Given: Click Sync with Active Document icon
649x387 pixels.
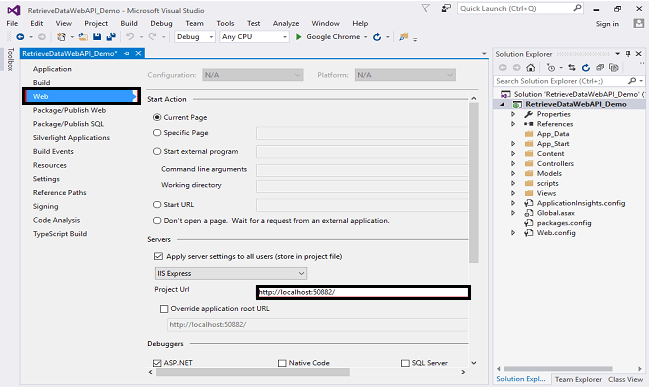Looking at the screenshot, I should coord(572,67).
